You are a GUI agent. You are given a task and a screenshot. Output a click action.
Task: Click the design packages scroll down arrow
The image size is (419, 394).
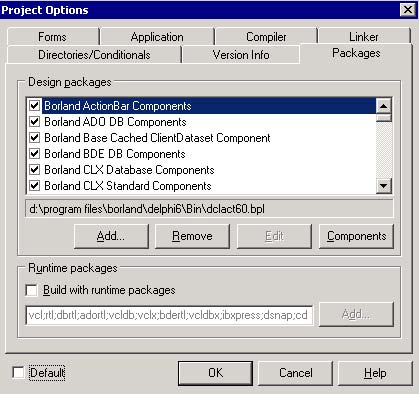coord(384,186)
